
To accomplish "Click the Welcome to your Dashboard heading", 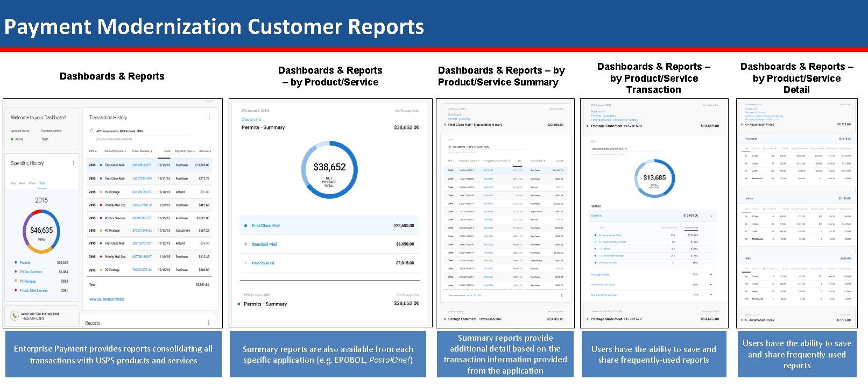I will click(38, 117).
